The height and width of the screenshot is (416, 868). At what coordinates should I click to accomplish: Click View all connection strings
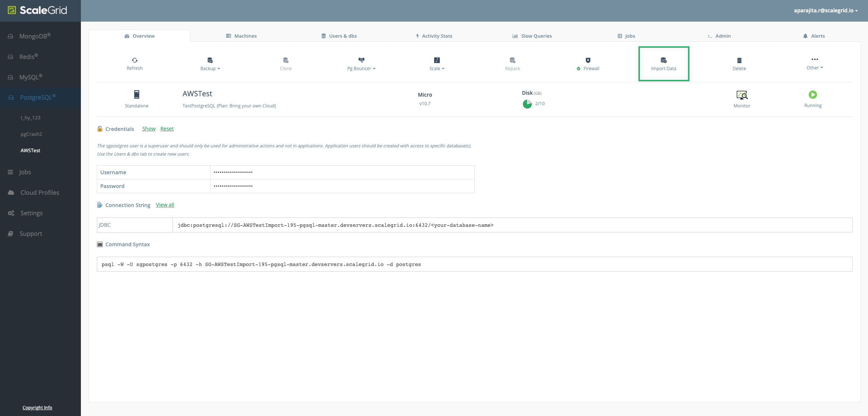click(x=164, y=204)
